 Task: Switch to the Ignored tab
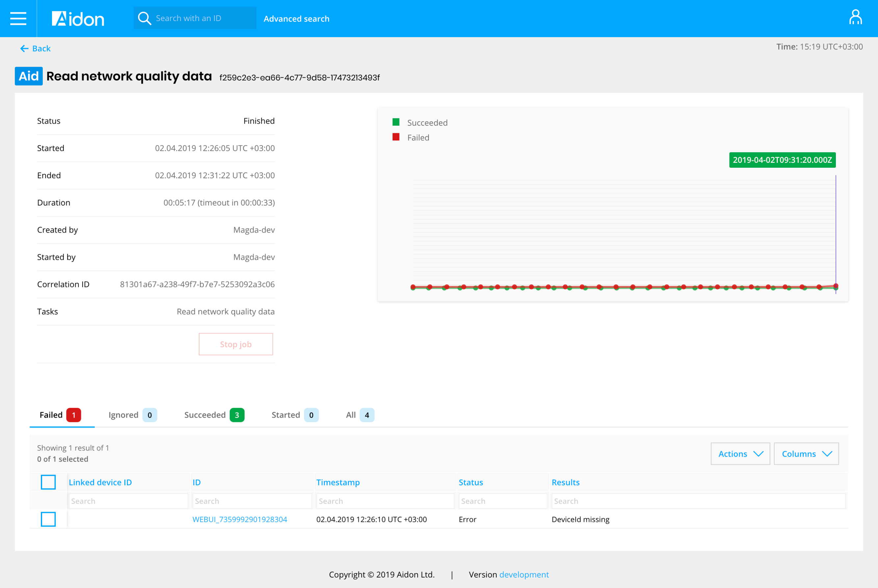tap(132, 415)
